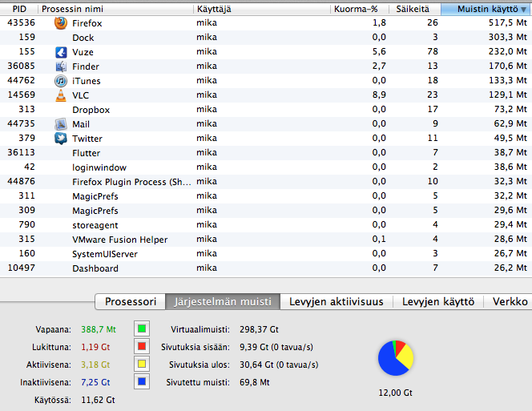Sort by Kuorma-% column header
Screen dimensions: 532x411
tap(360, 9)
